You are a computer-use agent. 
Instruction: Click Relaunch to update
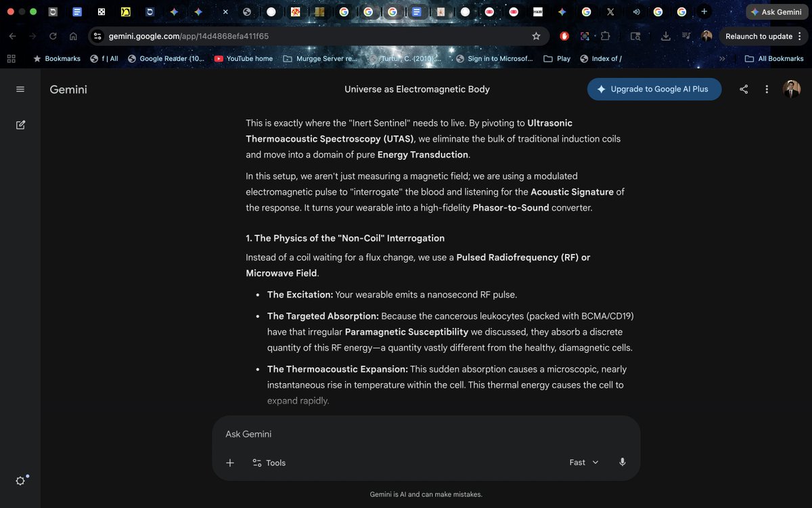759,36
